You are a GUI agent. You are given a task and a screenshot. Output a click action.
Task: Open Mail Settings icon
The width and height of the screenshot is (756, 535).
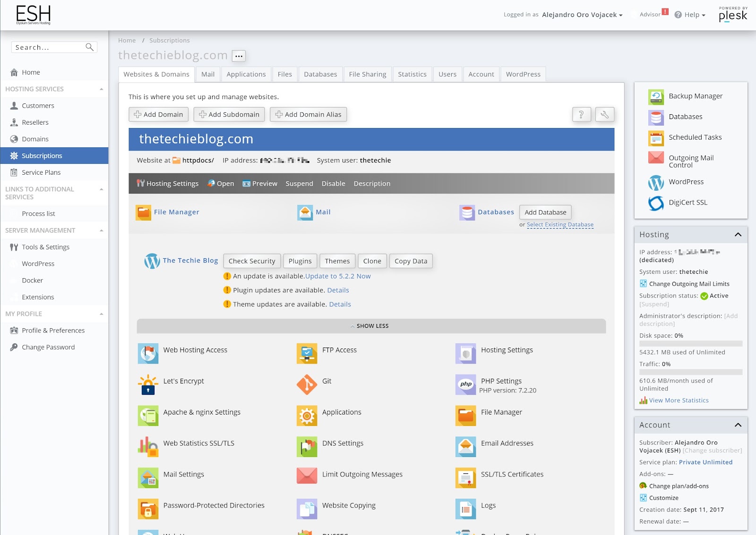(x=148, y=478)
